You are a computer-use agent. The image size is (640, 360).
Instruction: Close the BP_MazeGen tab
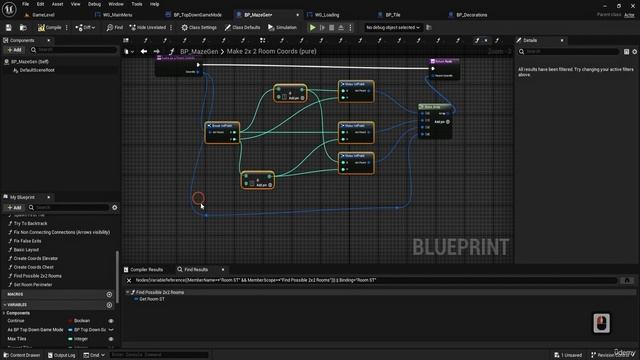tap(297, 15)
